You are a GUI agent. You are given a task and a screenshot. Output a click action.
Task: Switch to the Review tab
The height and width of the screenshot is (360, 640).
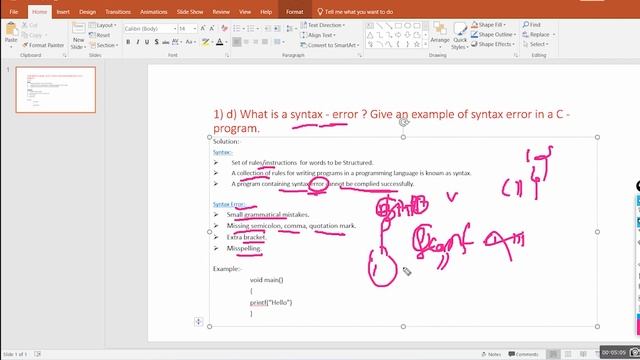(221, 12)
